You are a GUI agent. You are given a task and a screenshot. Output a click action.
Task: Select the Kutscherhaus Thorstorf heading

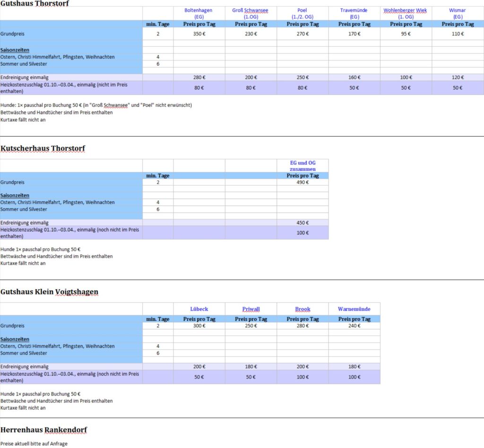[x=43, y=148]
